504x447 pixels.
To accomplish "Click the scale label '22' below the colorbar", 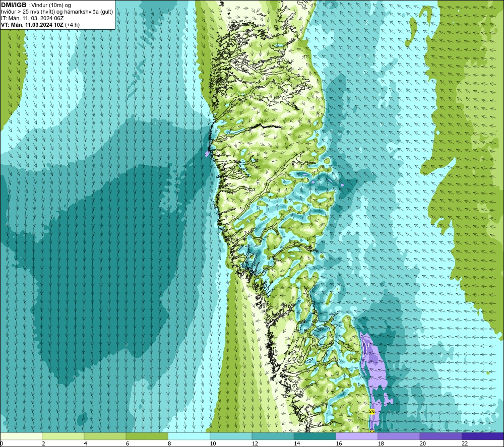I will [465, 443].
